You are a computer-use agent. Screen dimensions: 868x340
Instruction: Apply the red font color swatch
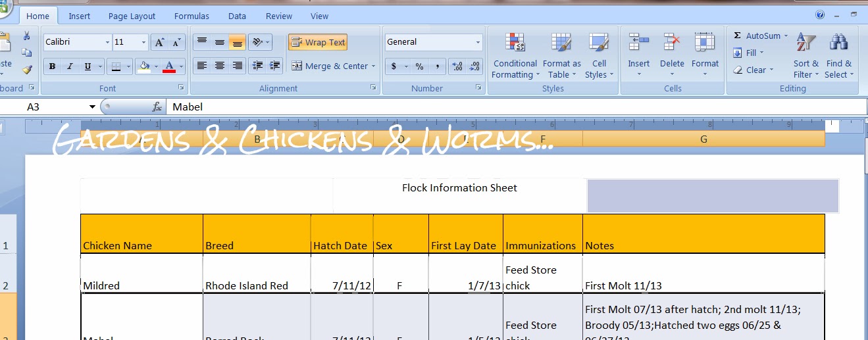click(x=169, y=66)
